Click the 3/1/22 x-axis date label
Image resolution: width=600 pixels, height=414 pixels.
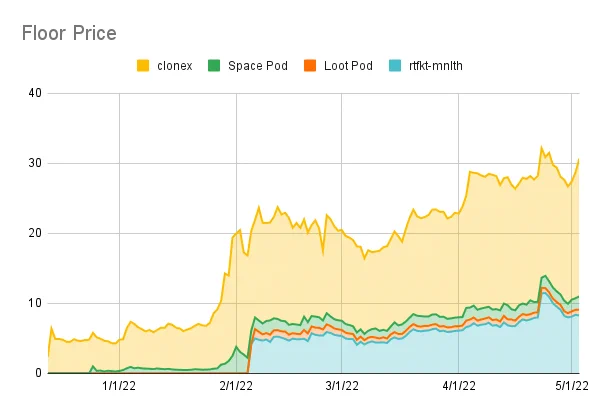[342, 386]
